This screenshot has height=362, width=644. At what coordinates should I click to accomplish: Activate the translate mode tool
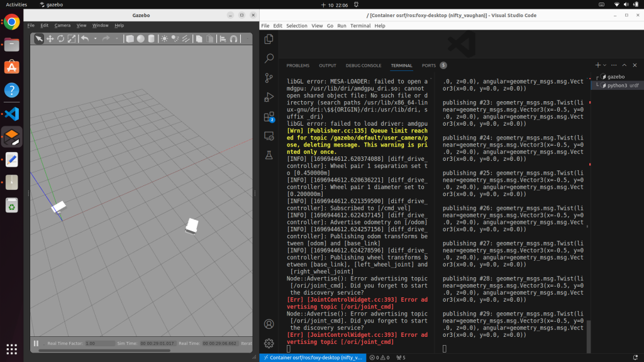coord(50,38)
